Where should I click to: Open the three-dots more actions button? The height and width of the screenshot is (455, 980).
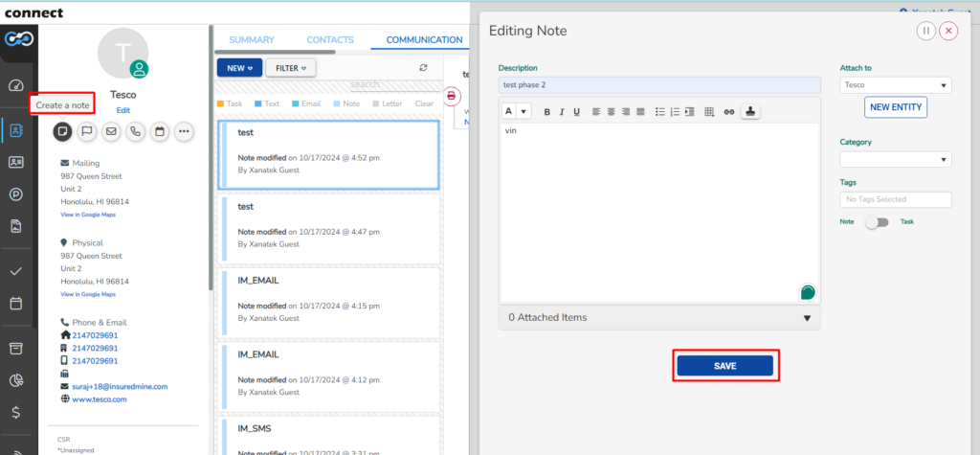click(184, 132)
